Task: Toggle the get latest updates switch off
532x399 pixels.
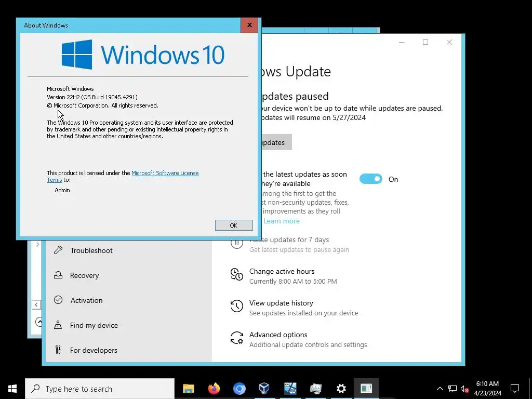Action: pos(371,179)
